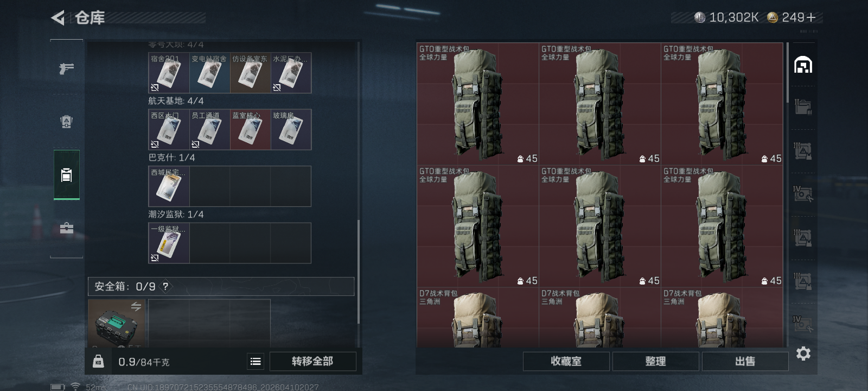Open the 收藏室 button

[566, 361]
